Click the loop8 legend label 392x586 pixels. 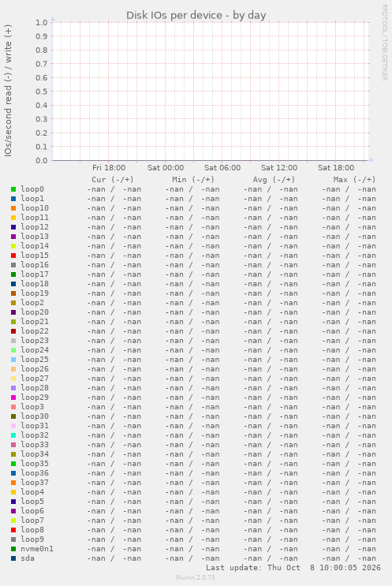[32, 530]
